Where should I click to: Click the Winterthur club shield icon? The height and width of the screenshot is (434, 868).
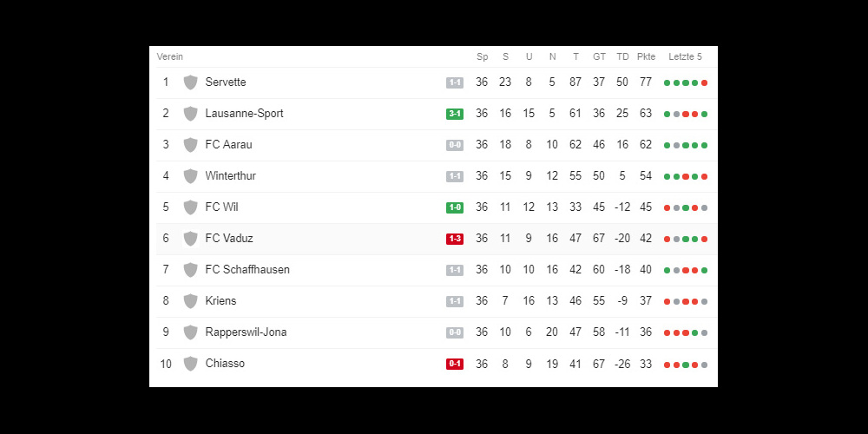point(190,176)
